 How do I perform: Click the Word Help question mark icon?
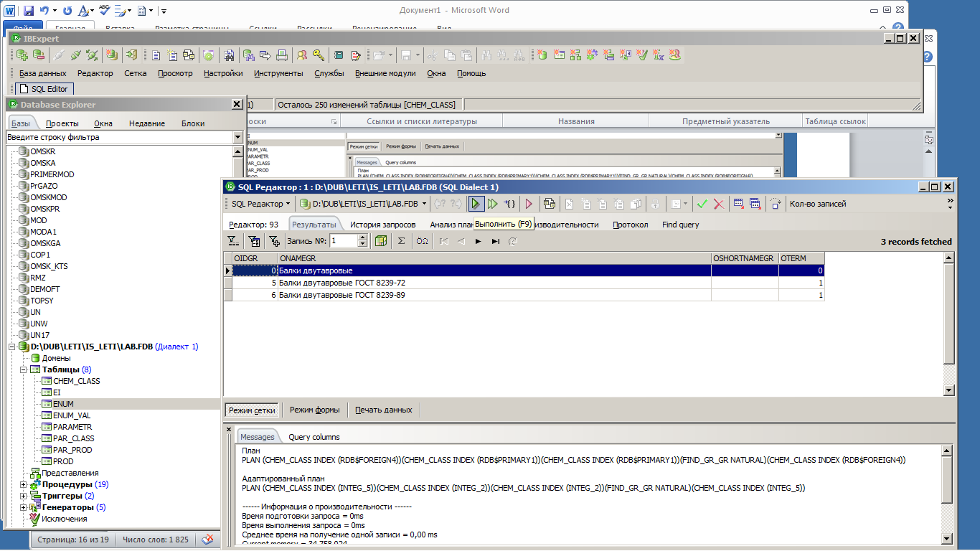(x=928, y=57)
